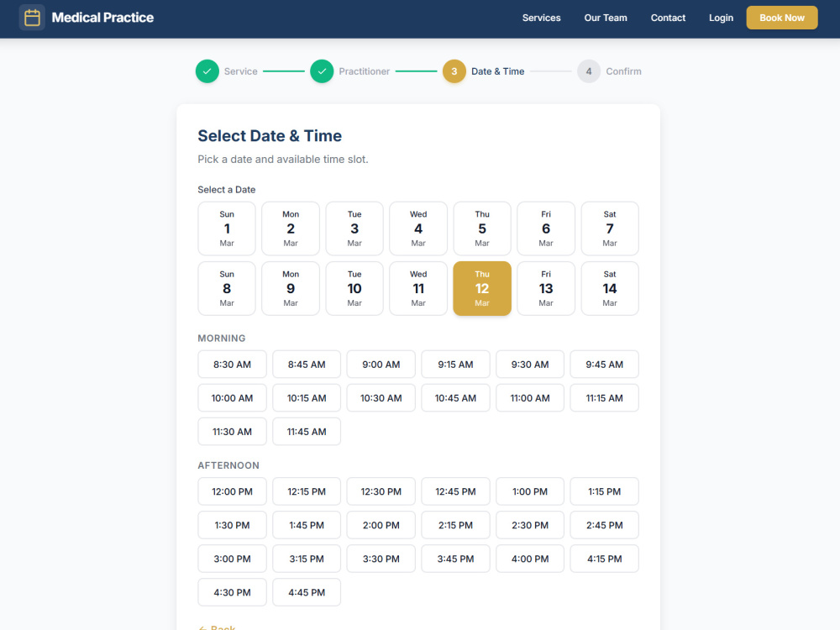Choose the 1:00 PM time slot
The image size is (840, 630).
[x=530, y=491]
